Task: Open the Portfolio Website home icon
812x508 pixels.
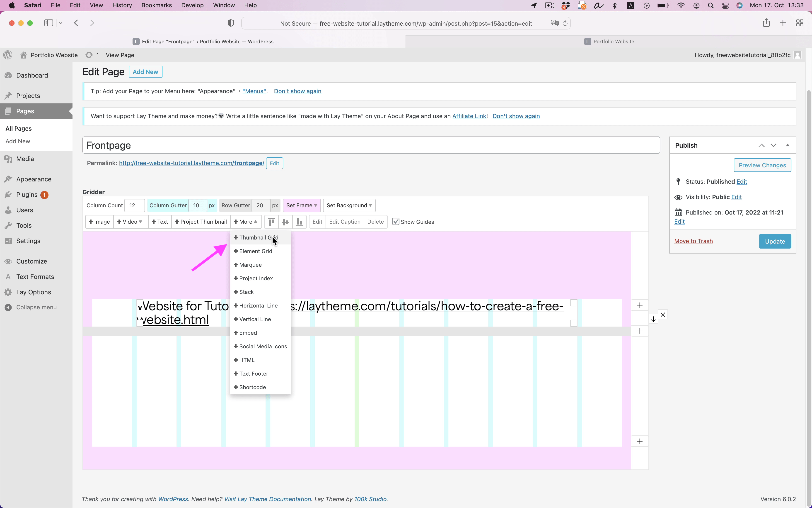Action: (23, 55)
